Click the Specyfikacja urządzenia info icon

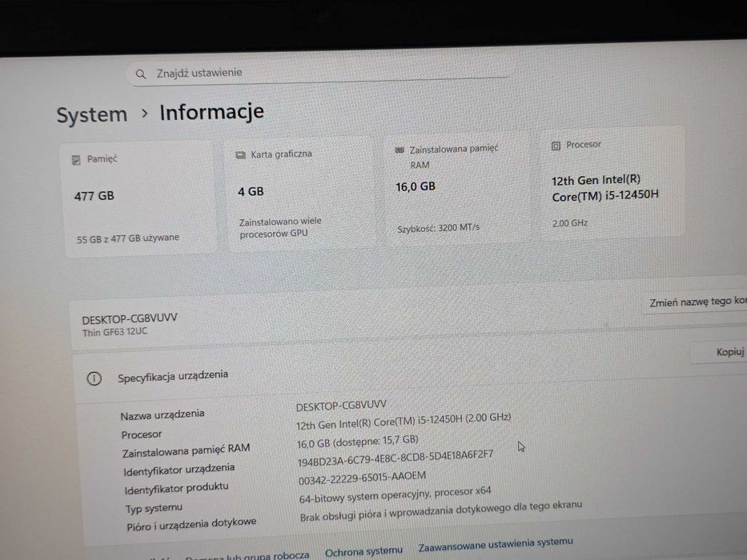point(94,378)
